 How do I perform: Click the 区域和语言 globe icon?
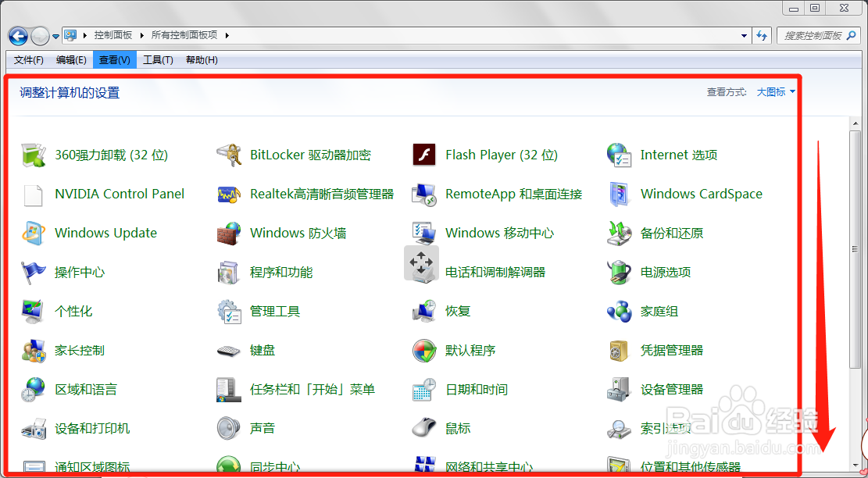34,390
